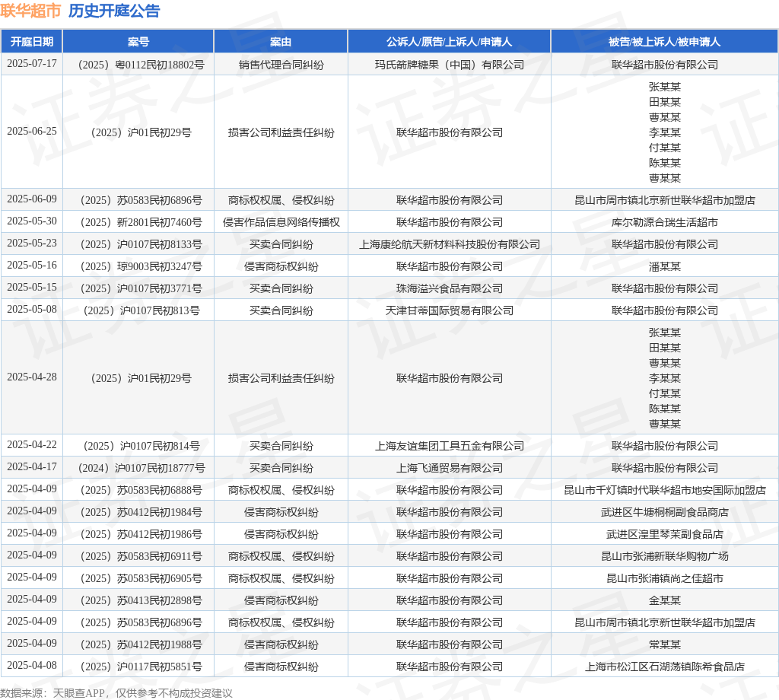Click 侵害作品信息网络传播权 cell
The image size is (779, 700).
[281, 223]
